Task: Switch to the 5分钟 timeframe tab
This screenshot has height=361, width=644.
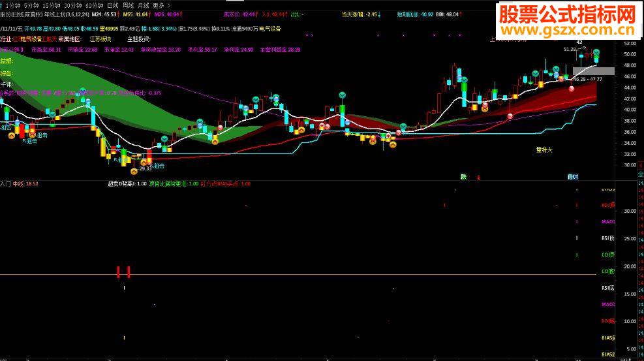Action: click(31, 5)
